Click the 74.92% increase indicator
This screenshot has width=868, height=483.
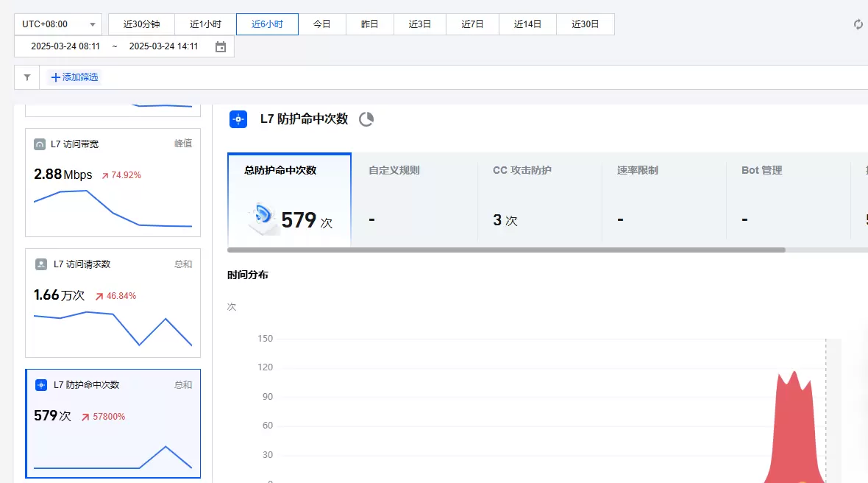121,175
